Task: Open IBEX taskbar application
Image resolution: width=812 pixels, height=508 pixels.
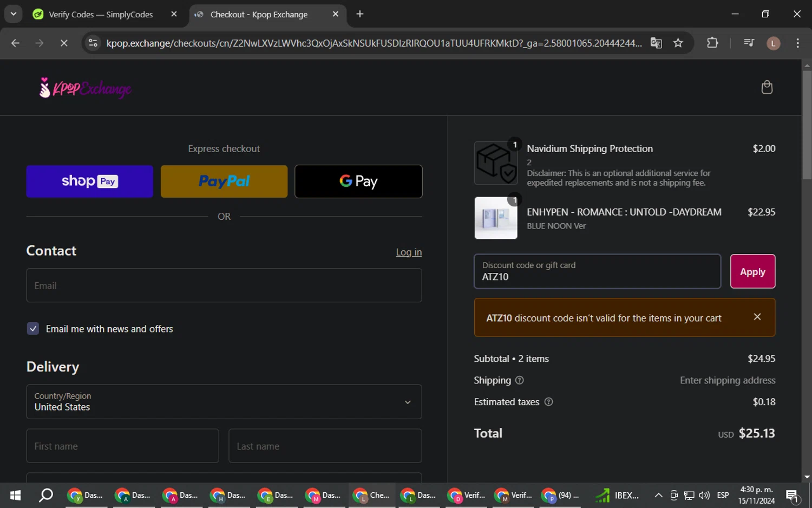Action: (618, 495)
